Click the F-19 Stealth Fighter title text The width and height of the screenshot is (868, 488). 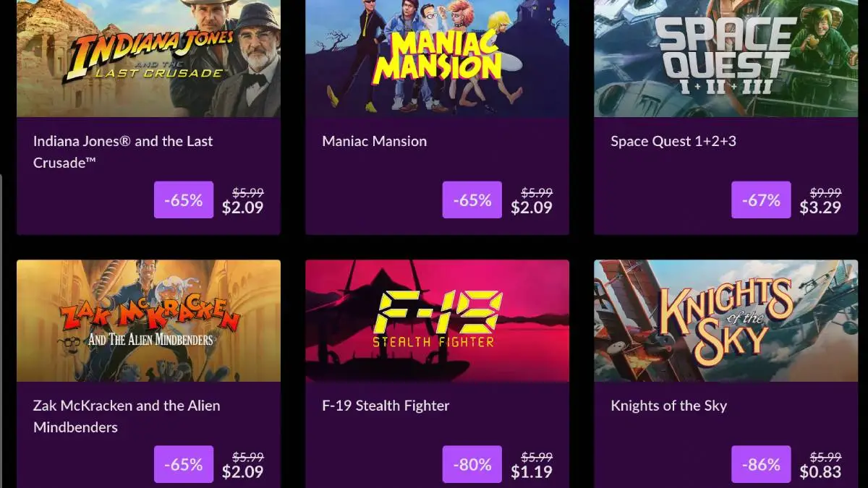tap(386, 406)
